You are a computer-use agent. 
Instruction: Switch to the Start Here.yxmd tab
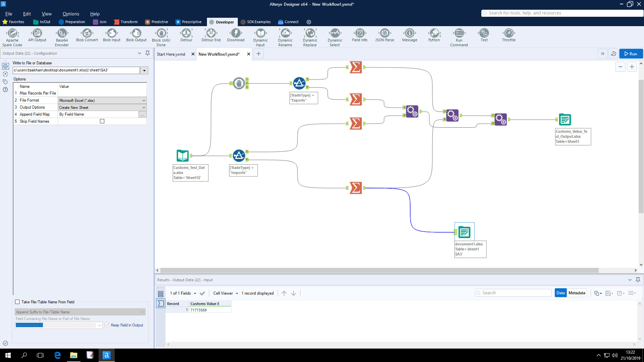(x=171, y=54)
